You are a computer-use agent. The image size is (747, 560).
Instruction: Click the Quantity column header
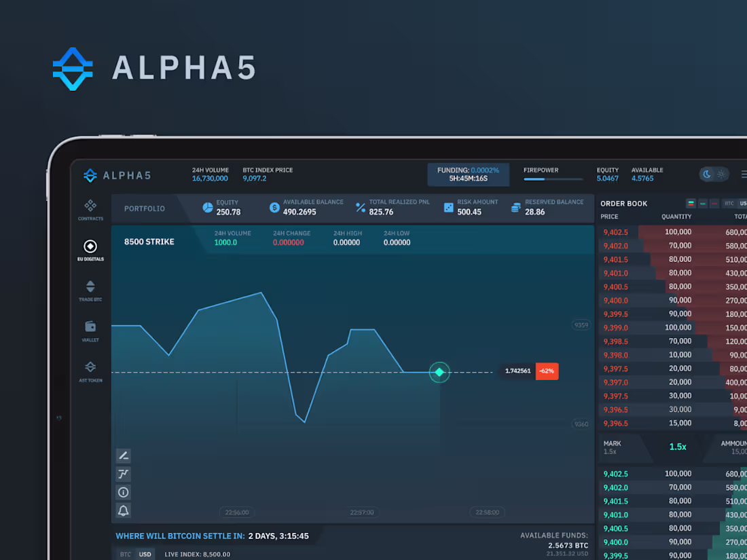[676, 217]
